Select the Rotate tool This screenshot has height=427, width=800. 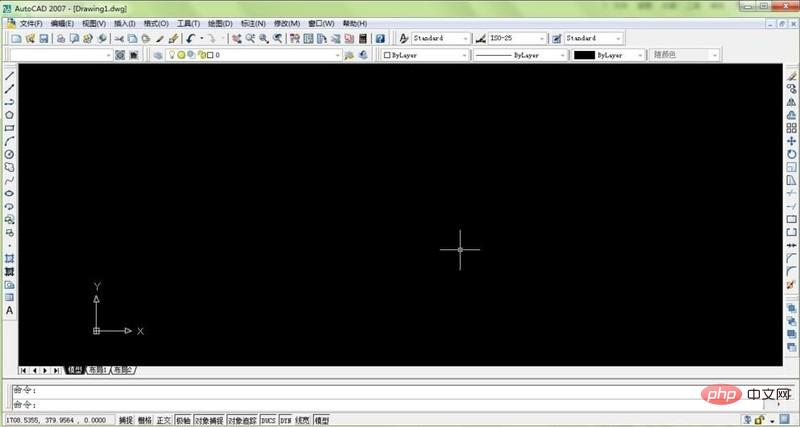tap(791, 154)
